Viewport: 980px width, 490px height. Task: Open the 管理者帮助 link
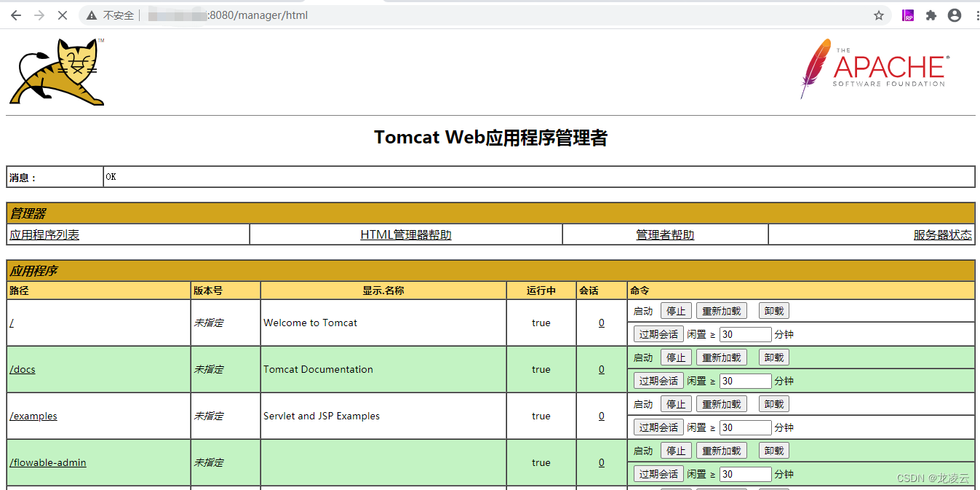tap(665, 234)
